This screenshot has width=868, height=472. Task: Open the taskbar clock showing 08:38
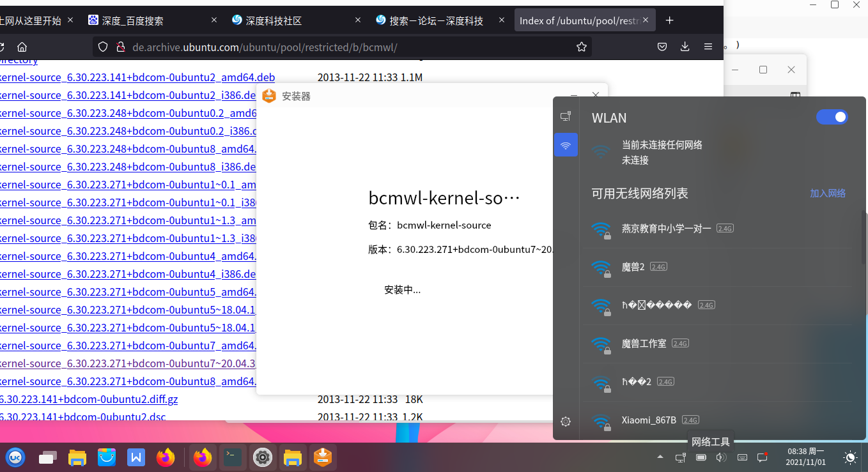click(805, 457)
